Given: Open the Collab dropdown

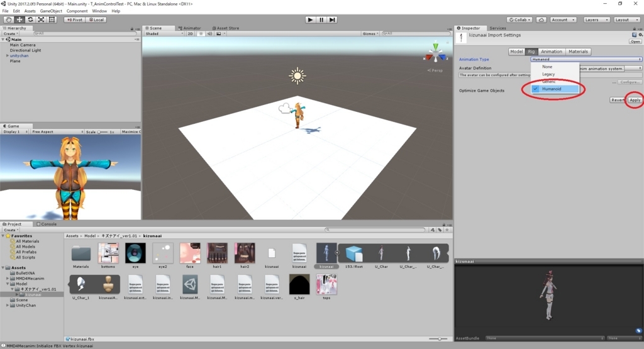Looking at the screenshot, I should pyautogui.click(x=519, y=19).
